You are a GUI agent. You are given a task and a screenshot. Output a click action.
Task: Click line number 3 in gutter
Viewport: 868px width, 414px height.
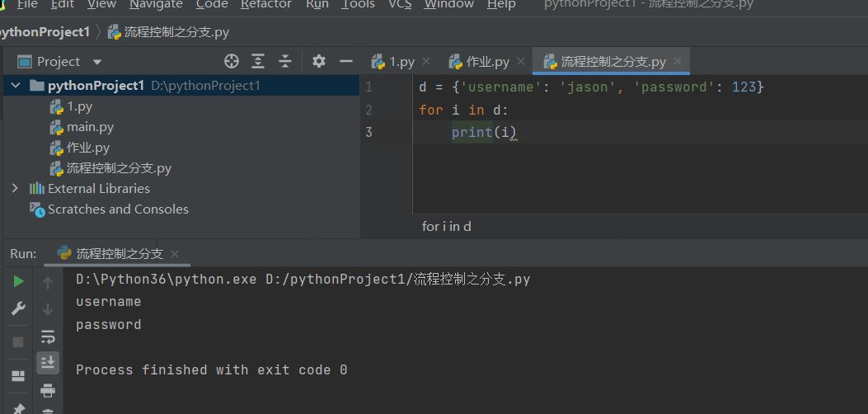click(368, 132)
